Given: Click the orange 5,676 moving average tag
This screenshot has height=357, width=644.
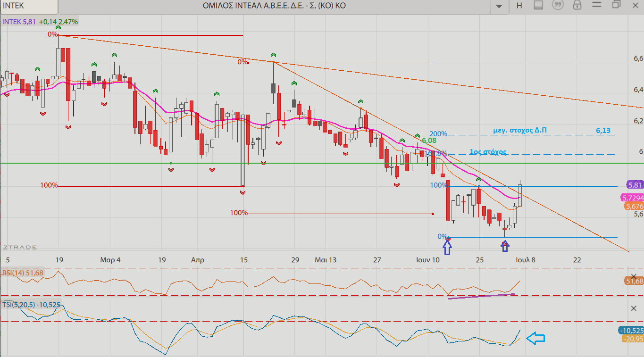Looking at the screenshot, I should [634, 206].
